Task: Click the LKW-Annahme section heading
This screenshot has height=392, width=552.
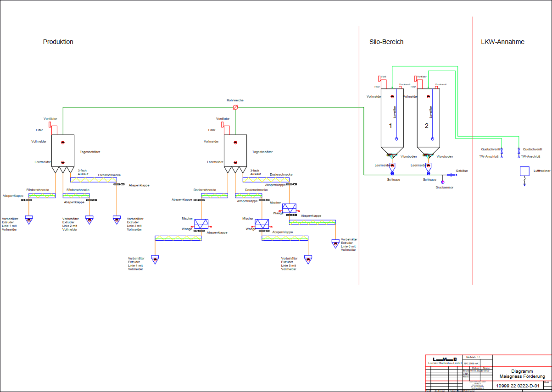Action: point(502,42)
